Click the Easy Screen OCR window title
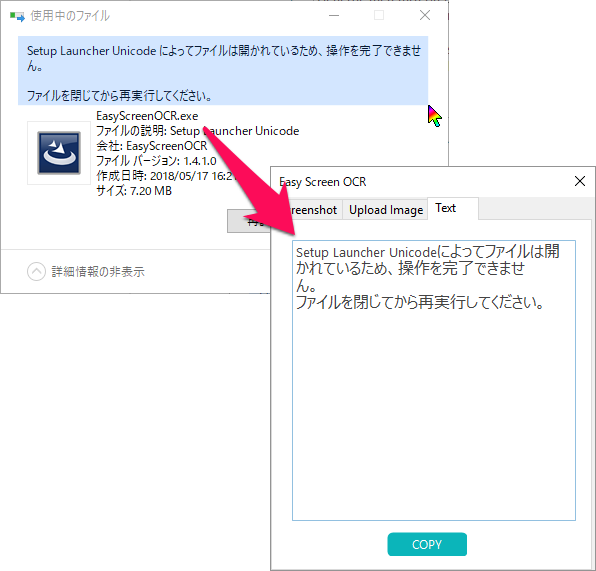Screen dimensions: 596x571 323,182
